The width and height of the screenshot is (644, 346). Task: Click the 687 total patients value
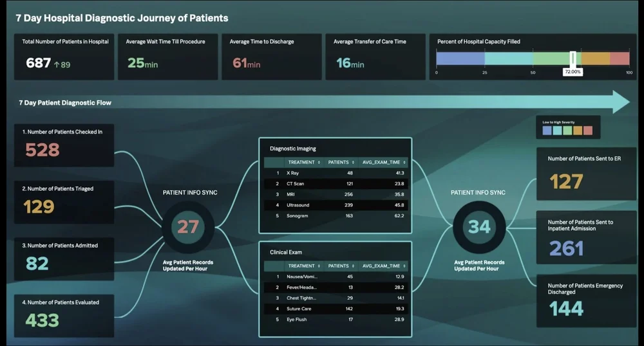pyautogui.click(x=38, y=63)
